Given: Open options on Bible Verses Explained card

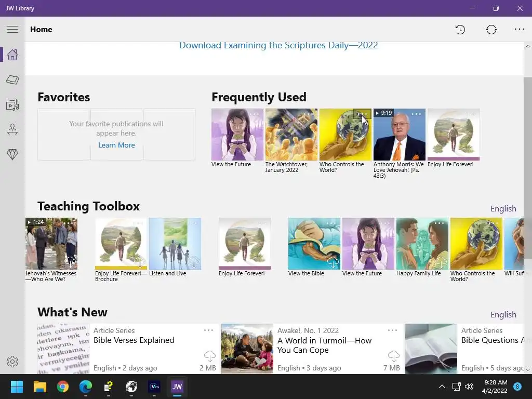Looking at the screenshot, I should point(208,330).
